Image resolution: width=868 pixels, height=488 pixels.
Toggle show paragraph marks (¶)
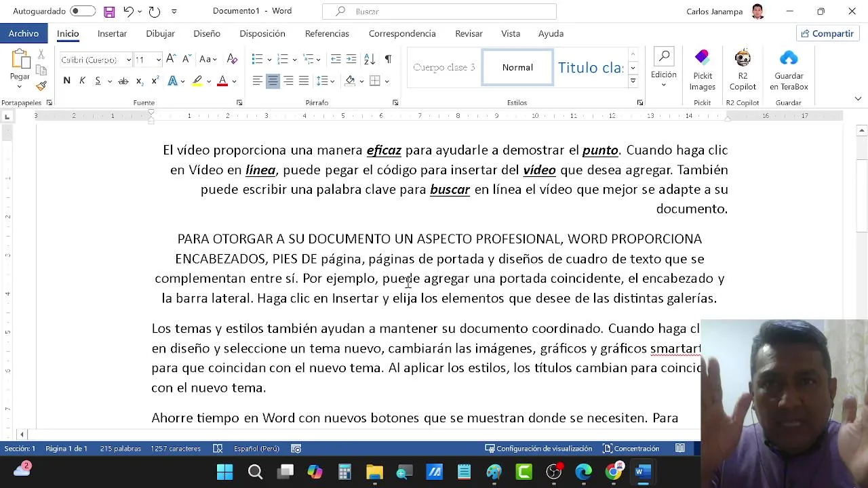[x=388, y=60]
